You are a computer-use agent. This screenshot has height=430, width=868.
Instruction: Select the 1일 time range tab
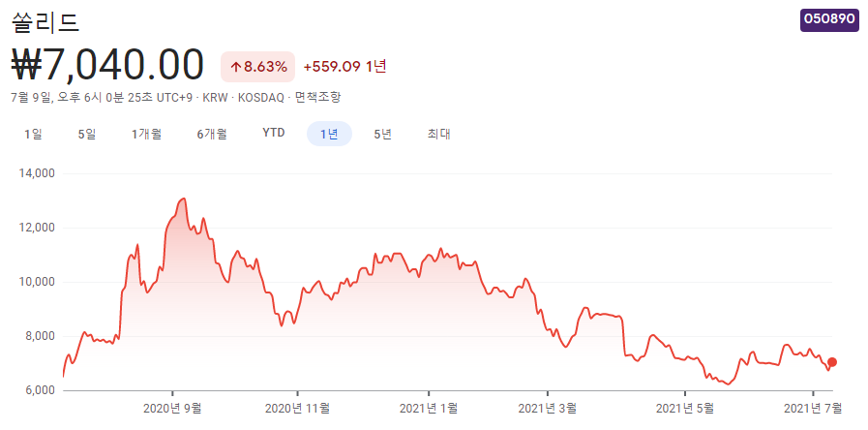tap(33, 134)
